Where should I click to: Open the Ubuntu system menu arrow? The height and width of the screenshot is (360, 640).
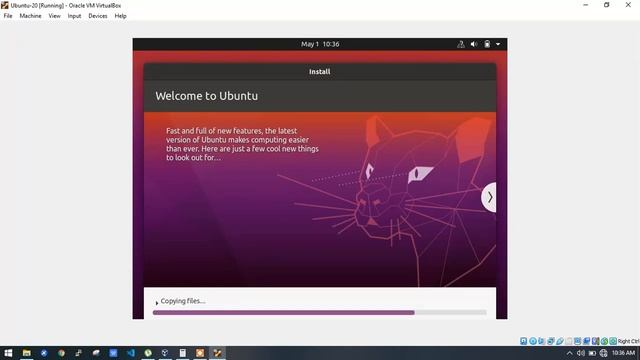pyautogui.click(x=498, y=44)
